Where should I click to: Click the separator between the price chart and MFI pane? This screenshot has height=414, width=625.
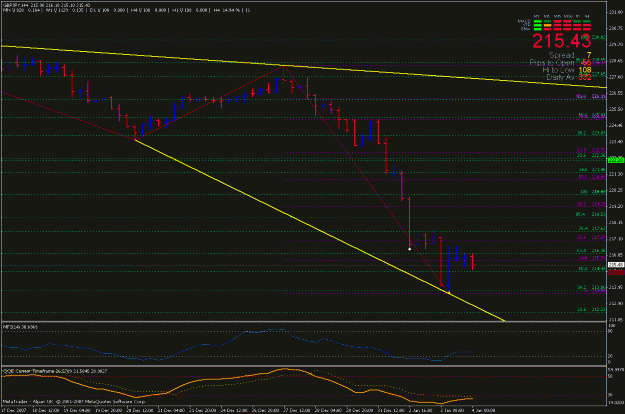[304, 322]
